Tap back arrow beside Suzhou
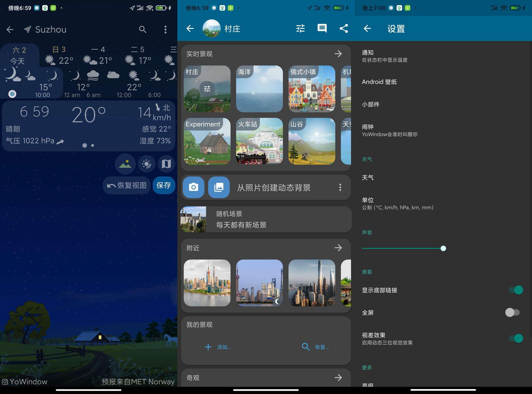Image resolution: width=532 pixels, height=394 pixels. point(10,30)
